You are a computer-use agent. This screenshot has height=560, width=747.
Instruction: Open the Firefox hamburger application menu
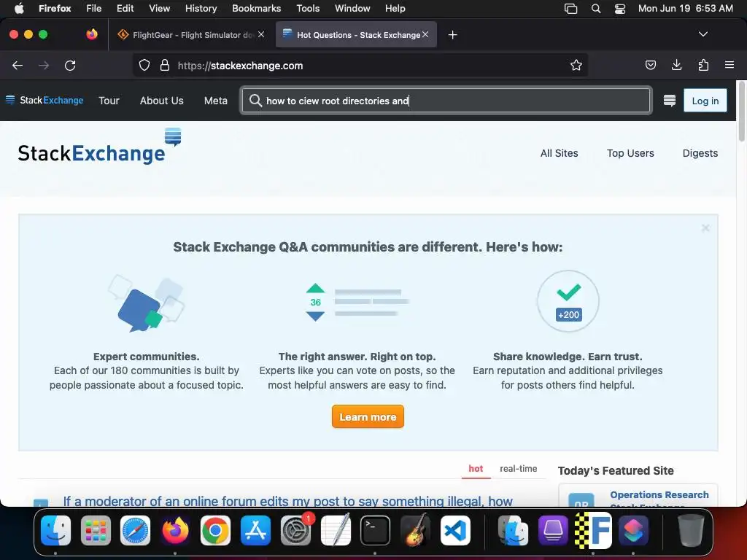(x=729, y=65)
